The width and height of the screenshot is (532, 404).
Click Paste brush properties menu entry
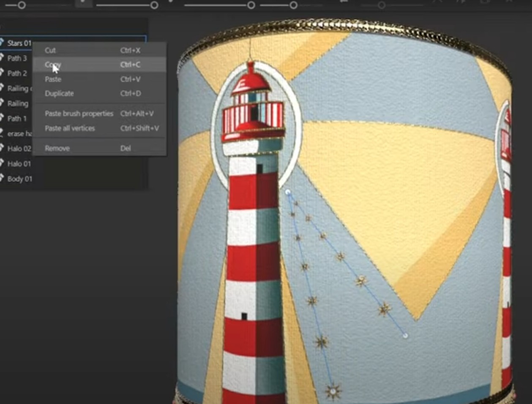(x=78, y=113)
